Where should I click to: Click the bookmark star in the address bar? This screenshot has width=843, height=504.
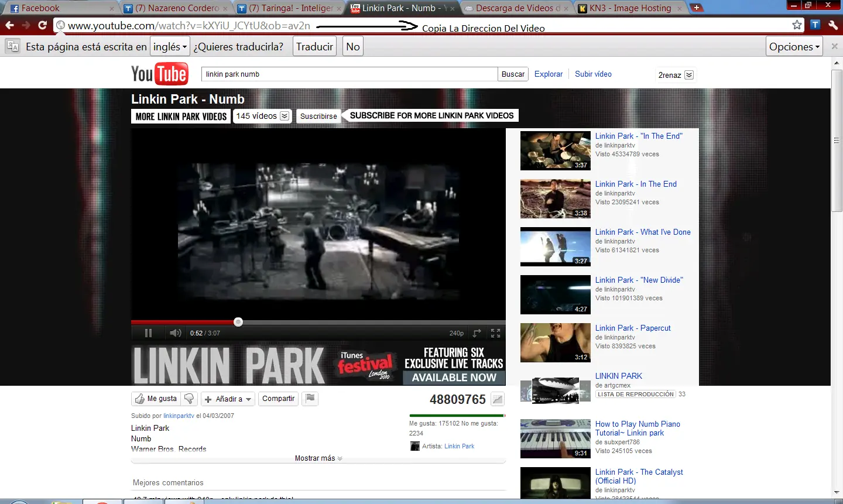tap(797, 25)
